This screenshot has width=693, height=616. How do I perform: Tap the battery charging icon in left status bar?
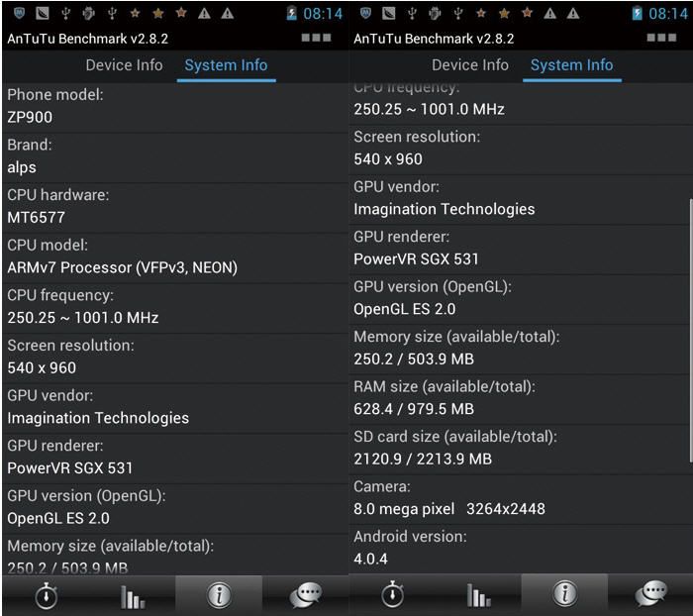(292, 14)
